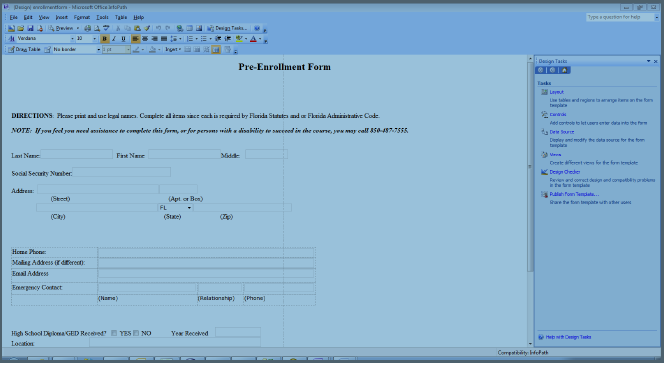This screenshot has height=368, width=667.
Task: Expand the font color dropdown arrow
Action: [260, 39]
